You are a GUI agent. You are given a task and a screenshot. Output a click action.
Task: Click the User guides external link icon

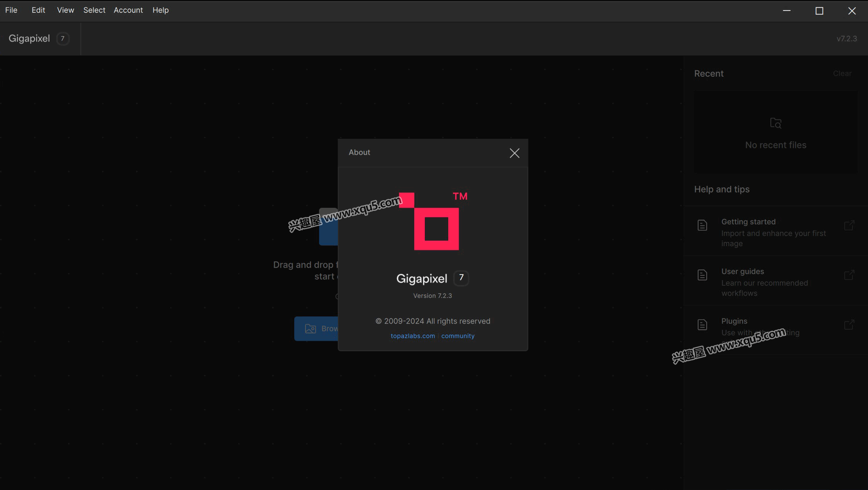849,275
